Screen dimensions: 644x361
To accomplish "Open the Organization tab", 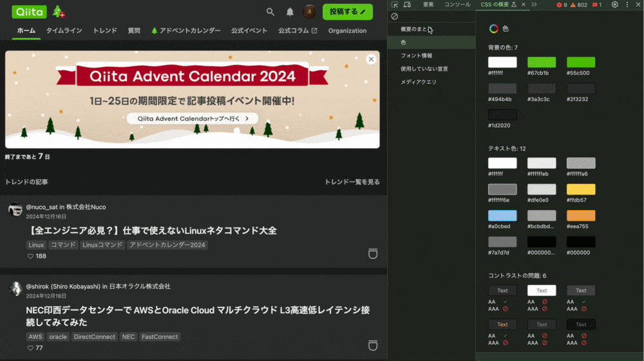I will (347, 31).
